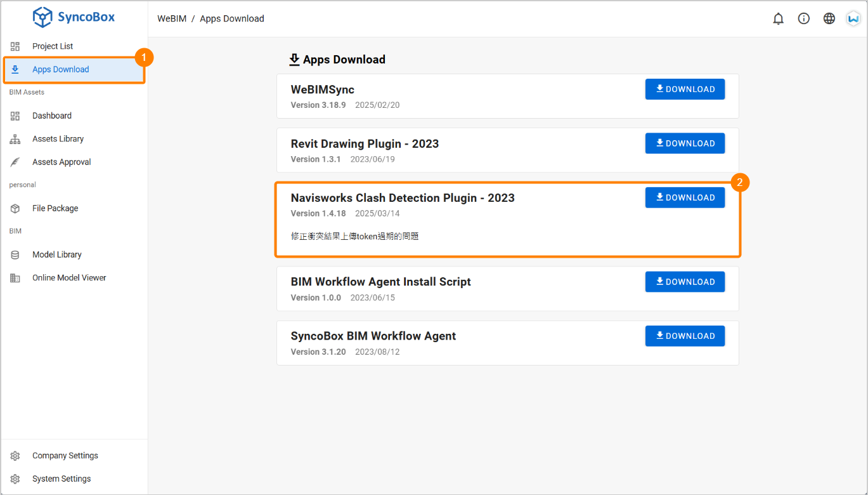Click Version 1.3.1 text
This screenshot has width=868, height=495.
(316, 159)
